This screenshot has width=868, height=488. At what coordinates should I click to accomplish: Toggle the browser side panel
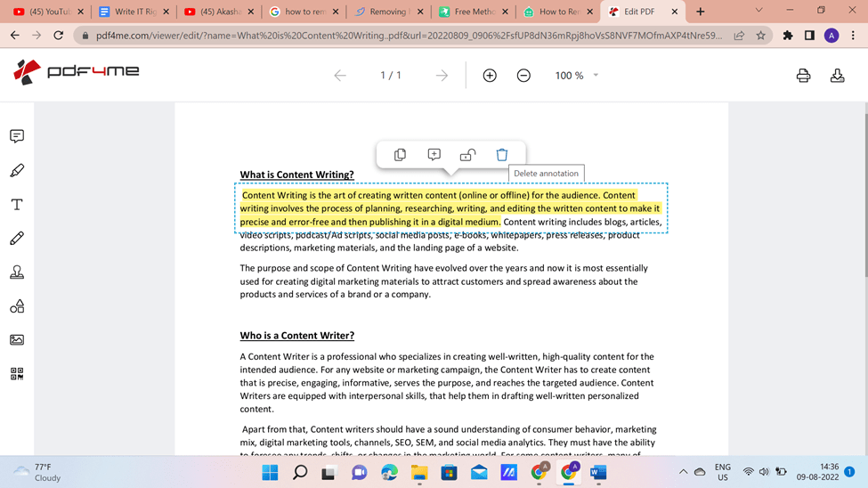(809, 36)
